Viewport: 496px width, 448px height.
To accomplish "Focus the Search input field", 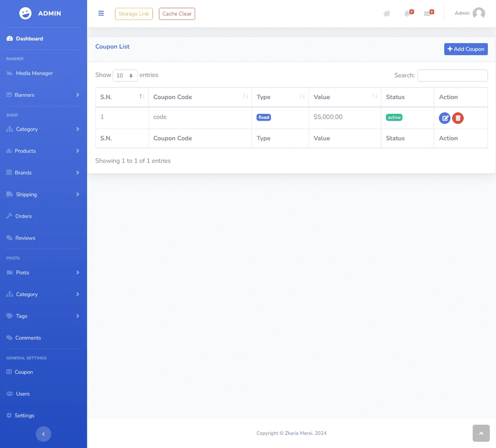I will (x=452, y=75).
